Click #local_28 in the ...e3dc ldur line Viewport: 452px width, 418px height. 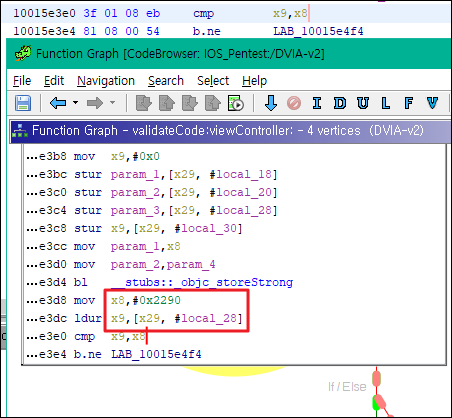(x=207, y=318)
